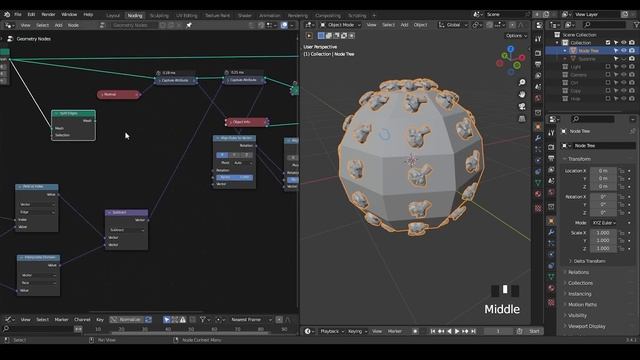Click the Data properties green triangle tab

(551, 276)
